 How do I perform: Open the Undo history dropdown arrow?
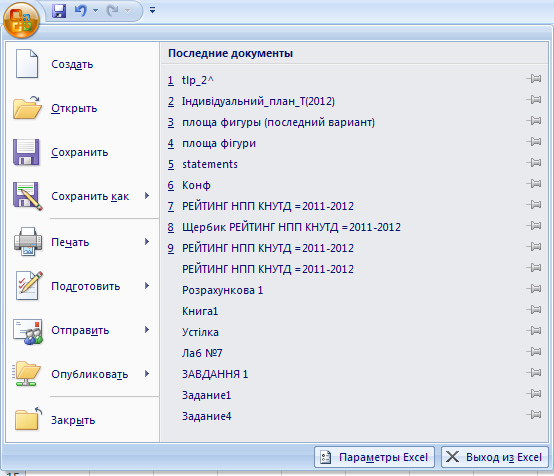point(95,11)
